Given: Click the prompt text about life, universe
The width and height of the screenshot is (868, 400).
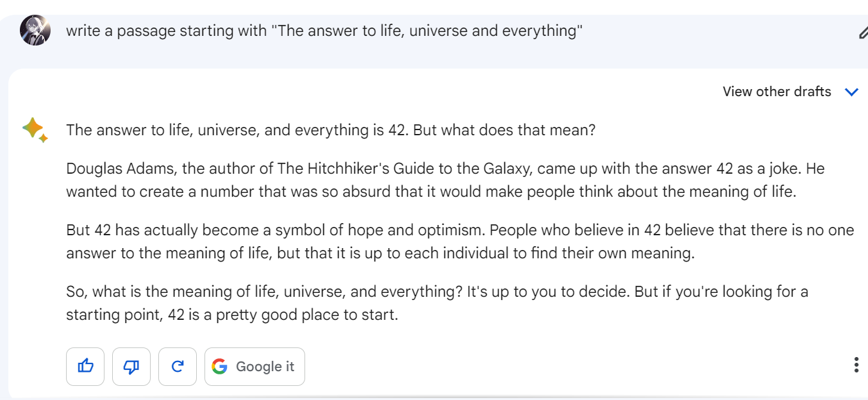Looking at the screenshot, I should [324, 31].
